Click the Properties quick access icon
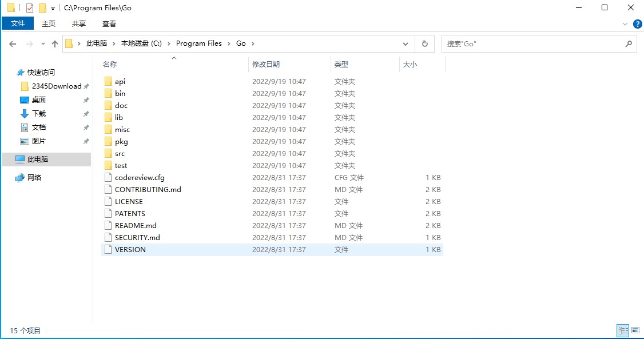Screen dimensions: 644x339 [x=30, y=8]
